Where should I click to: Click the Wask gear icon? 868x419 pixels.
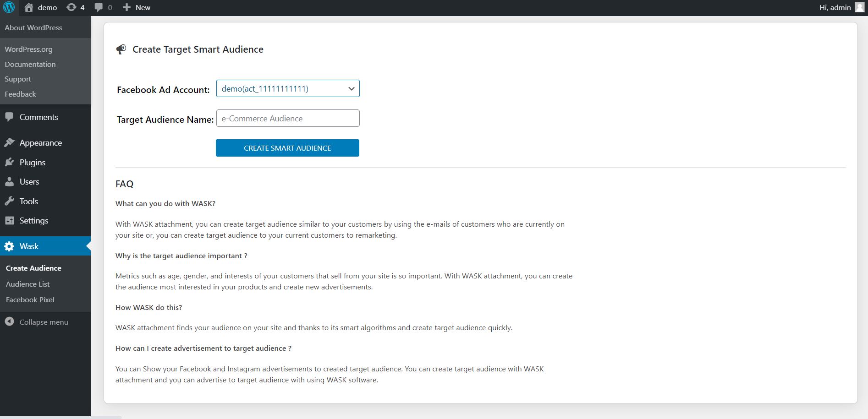(9, 246)
